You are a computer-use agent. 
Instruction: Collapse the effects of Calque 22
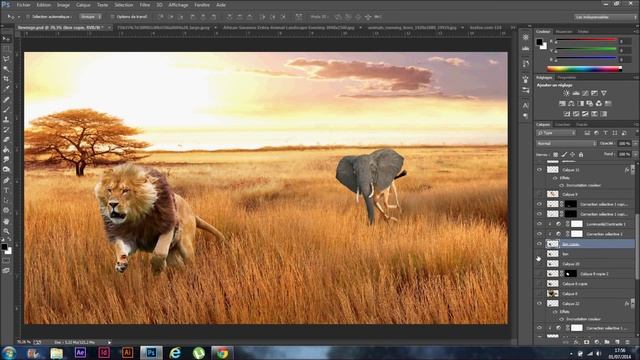633,304
